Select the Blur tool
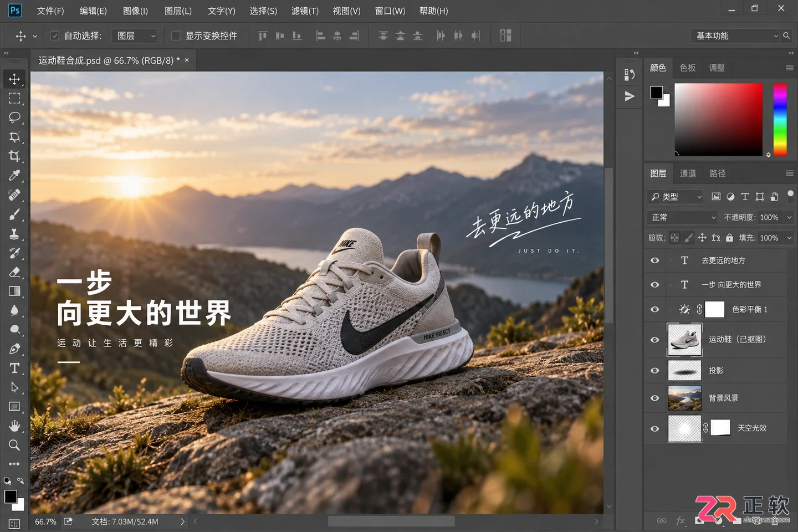Viewport: 798px width, 532px height. pos(14,310)
